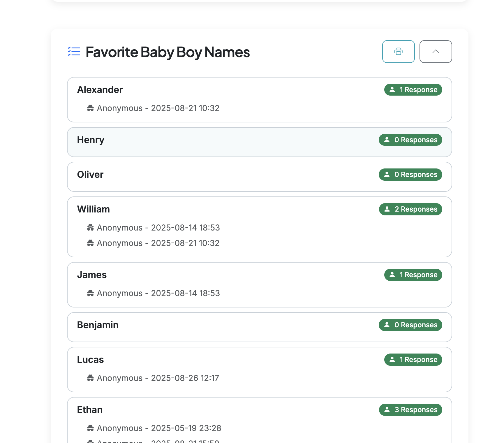Image resolution: width=504 pixels, height=443 pixels.
Task: Click the print icon above the poll results
Action: tap(398, 52)
